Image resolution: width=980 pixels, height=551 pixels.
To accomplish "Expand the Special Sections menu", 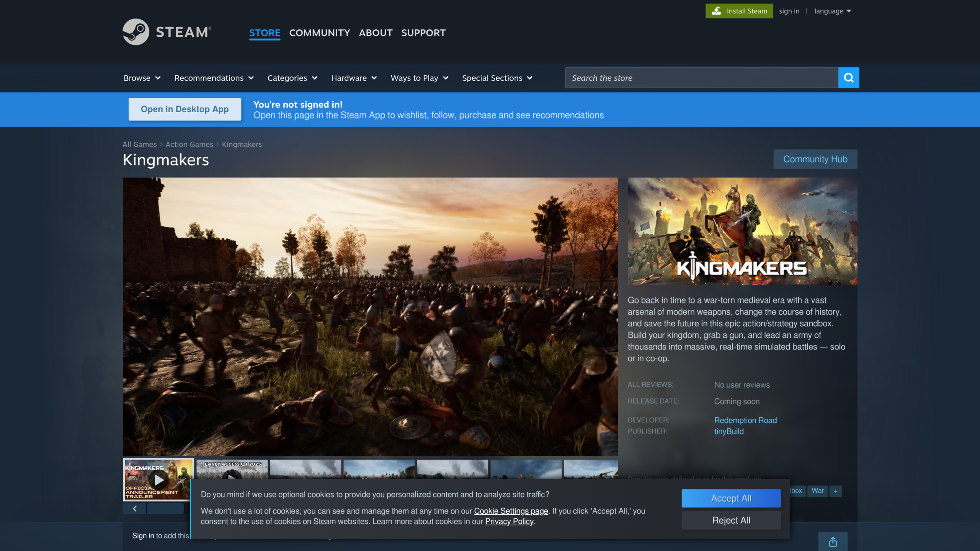I will [497, 78].
